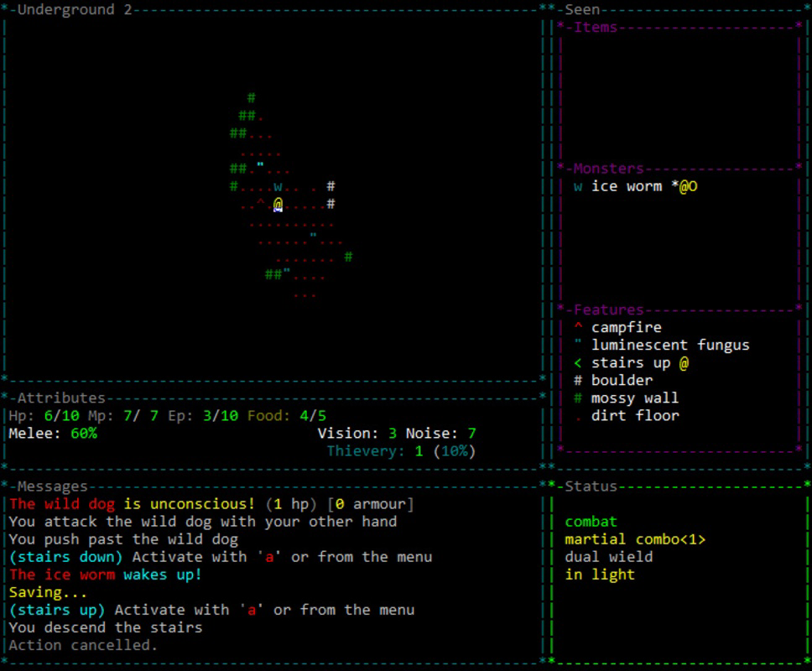
Task: Click the white # boulder glyph in Features
Action: 579,381
